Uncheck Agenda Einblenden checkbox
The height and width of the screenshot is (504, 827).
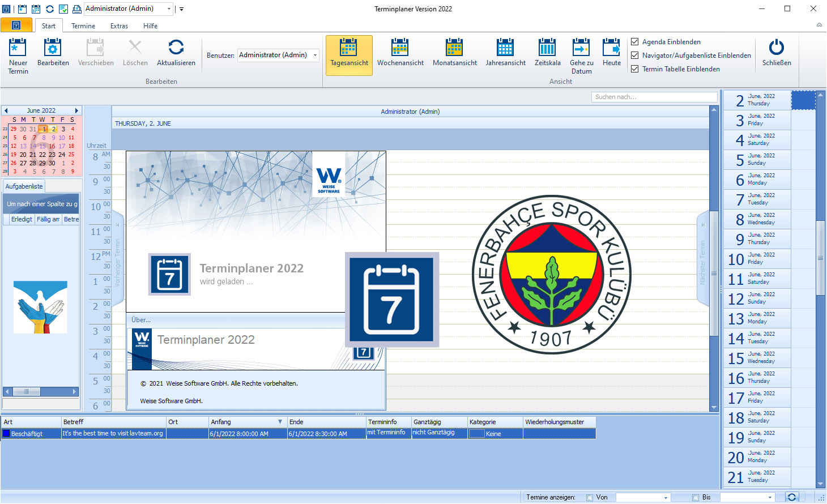coord(635,42)
